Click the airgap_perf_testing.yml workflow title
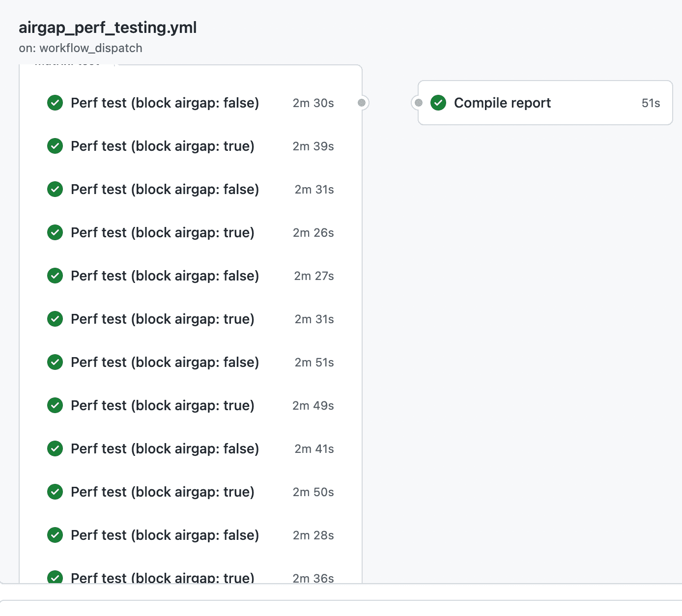The width and height of the screenshot is (682, 616). click(108, 28)
